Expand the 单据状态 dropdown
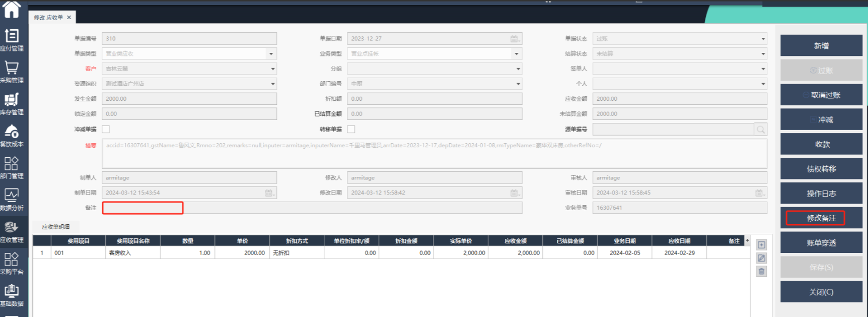 (x=763, y=39)
